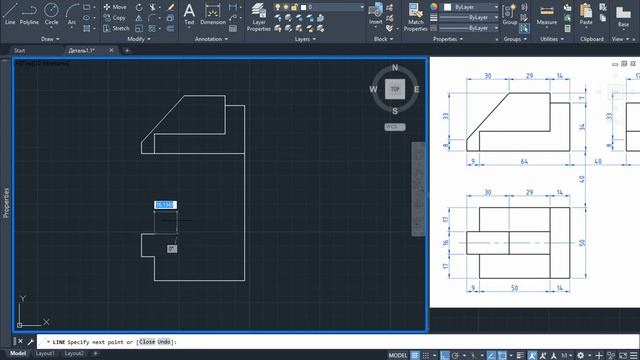Click Match Properties tool

tap(416, 17)
